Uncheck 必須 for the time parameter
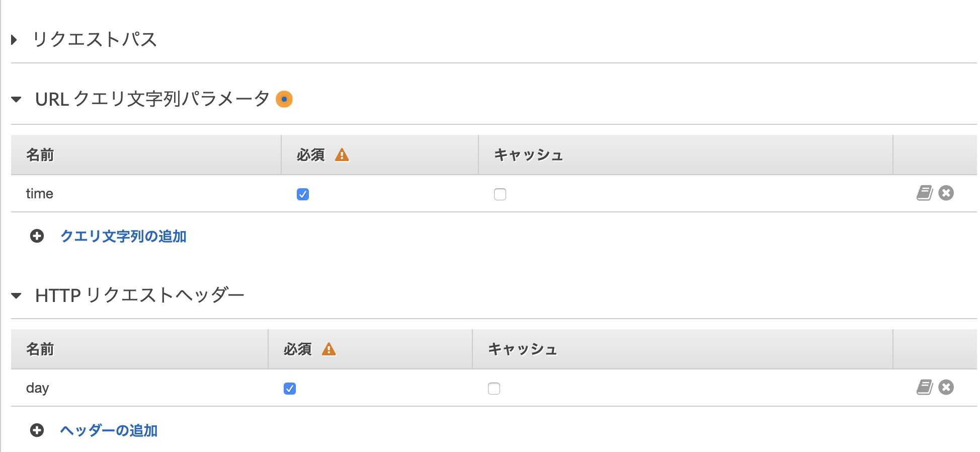 [x=302, y=194]
